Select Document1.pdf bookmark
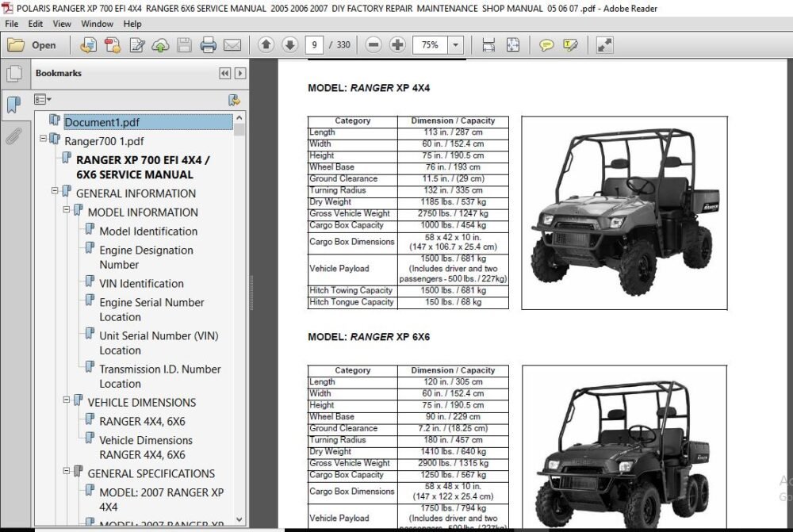 (147, 122)
